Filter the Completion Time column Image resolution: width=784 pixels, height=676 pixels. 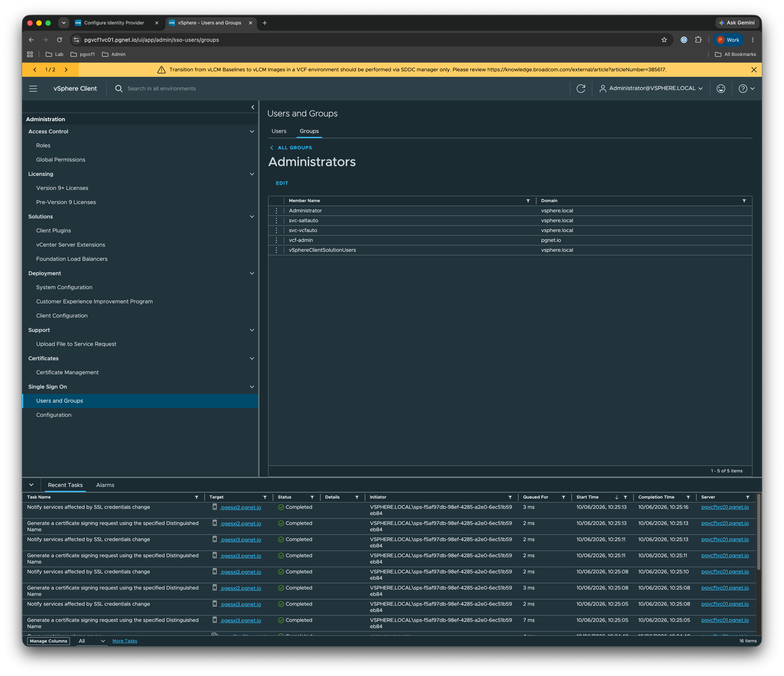688,498
